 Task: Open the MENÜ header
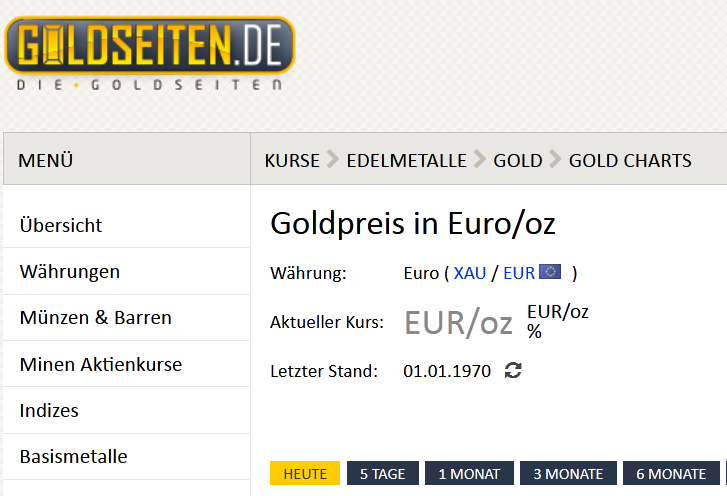(x=46, y=160)
